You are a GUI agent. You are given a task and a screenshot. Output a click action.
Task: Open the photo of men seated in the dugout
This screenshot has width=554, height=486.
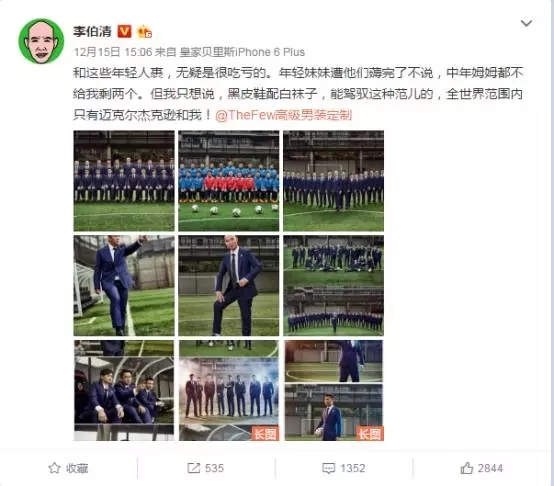(x=124, y=390)
